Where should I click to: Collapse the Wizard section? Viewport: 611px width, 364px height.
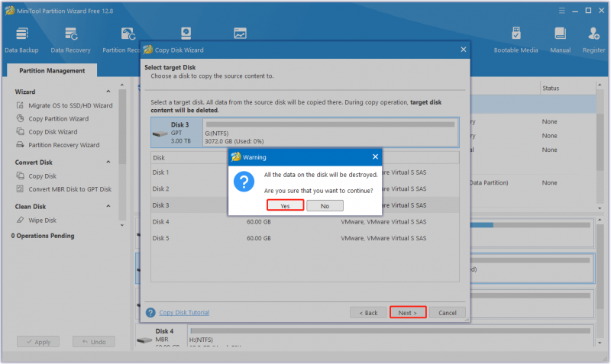point(108,92)
